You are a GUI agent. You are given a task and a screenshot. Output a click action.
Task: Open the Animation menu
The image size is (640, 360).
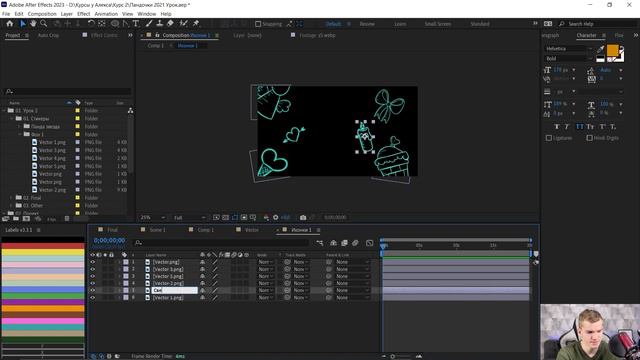click(106, 14)
